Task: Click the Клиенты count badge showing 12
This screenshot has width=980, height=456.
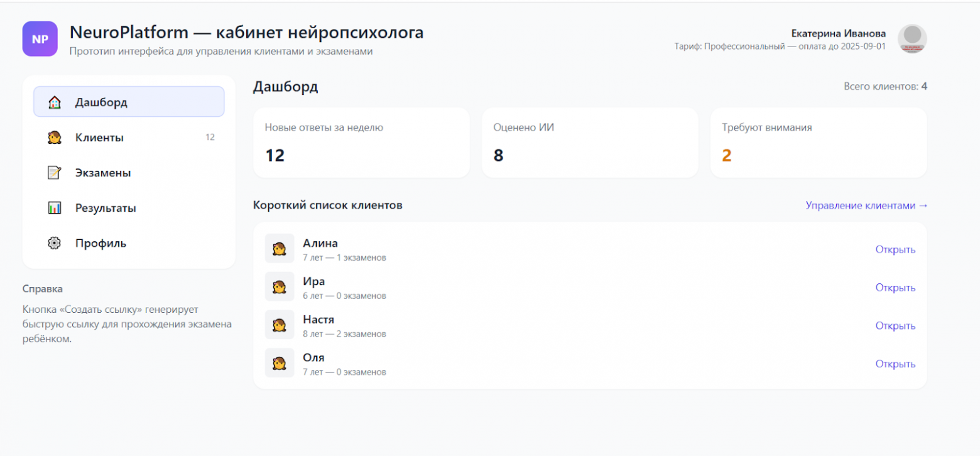Action: (210, 137)
